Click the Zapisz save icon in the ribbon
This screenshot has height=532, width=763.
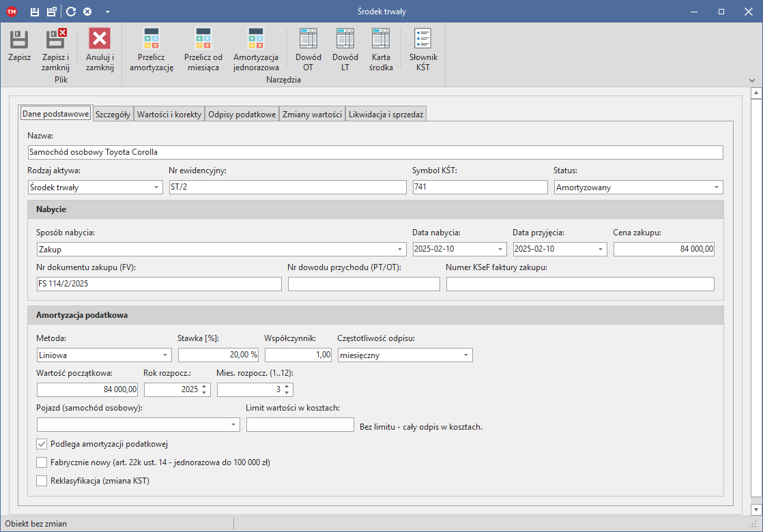coord(20,39)
